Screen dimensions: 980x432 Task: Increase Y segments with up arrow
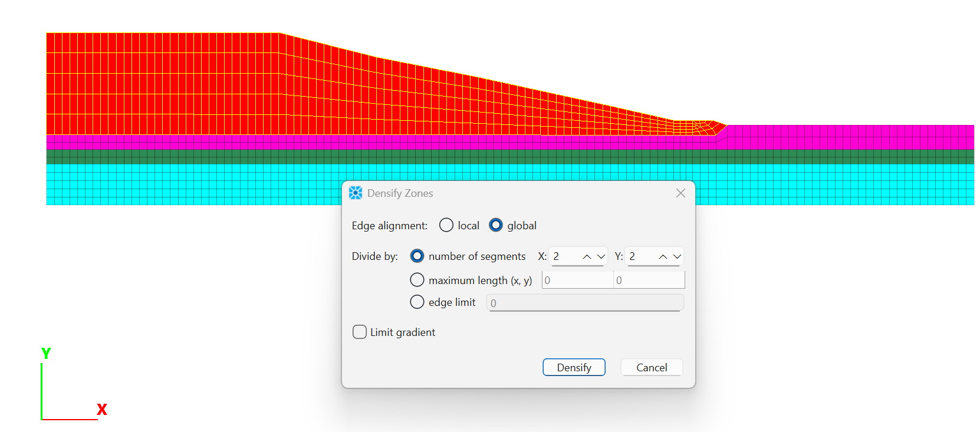pyautogui.click(x=663, y=256)
